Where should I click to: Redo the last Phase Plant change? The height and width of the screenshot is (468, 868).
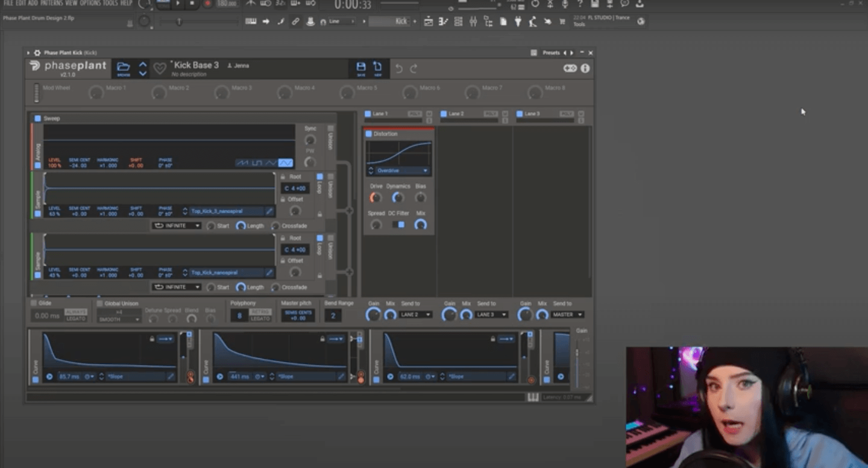[414, 69]
